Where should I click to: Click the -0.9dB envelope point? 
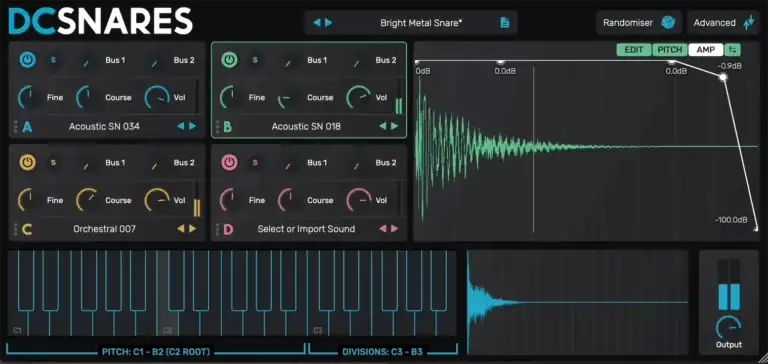click(723, 77)
